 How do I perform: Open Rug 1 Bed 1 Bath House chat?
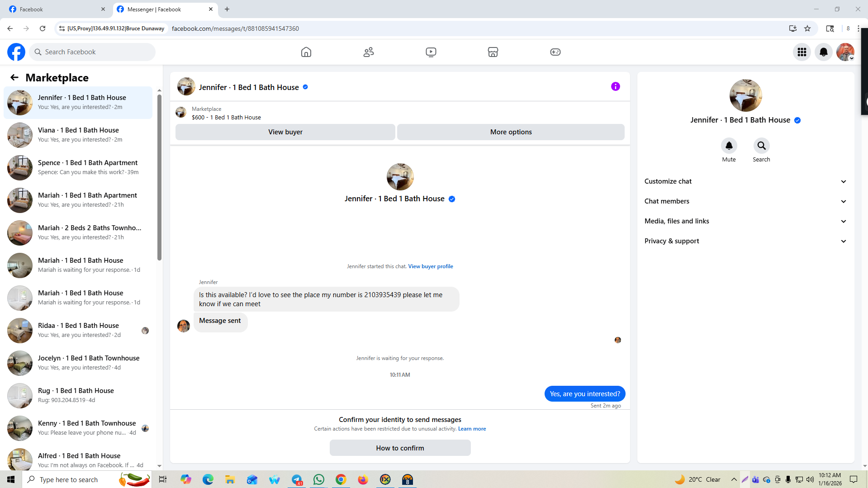coord(78,396)
